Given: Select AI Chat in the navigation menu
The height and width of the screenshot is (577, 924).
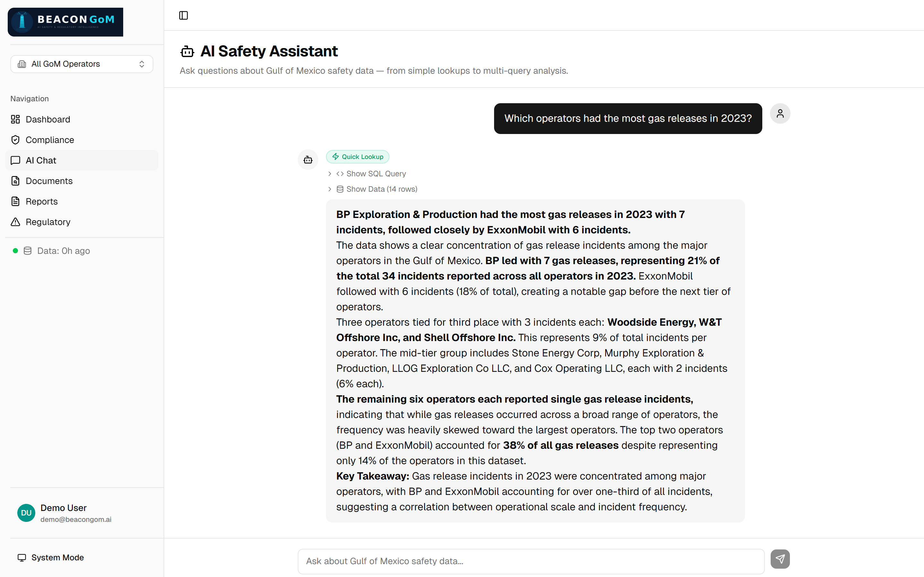Looking at the screenshot, I should tap(41, 160).
